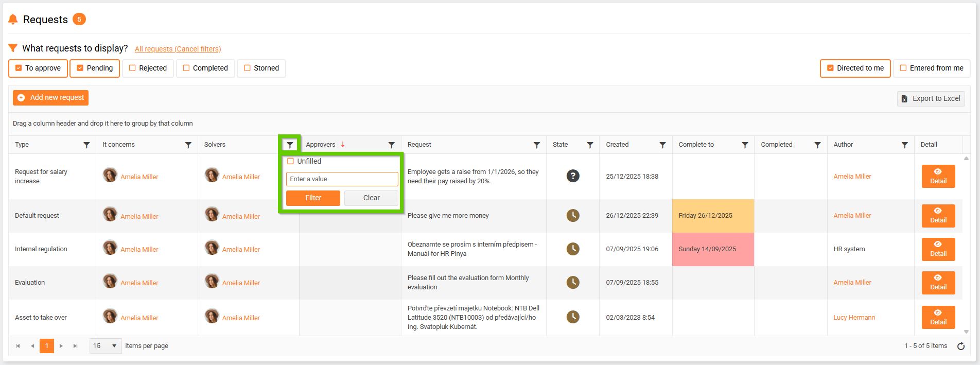Open the Request column filter dropdown
This screenshot has width=980, height=365.
[x=536, y=145]
